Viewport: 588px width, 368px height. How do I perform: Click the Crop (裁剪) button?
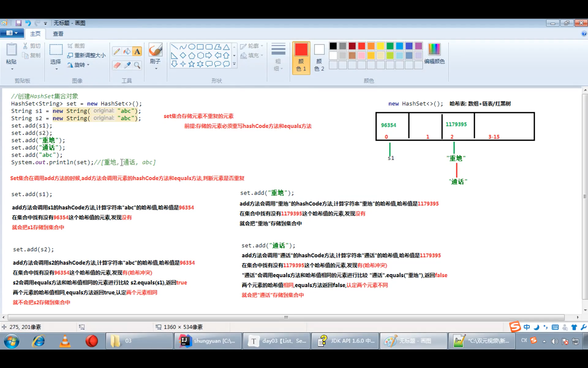[x=76, y=46]
